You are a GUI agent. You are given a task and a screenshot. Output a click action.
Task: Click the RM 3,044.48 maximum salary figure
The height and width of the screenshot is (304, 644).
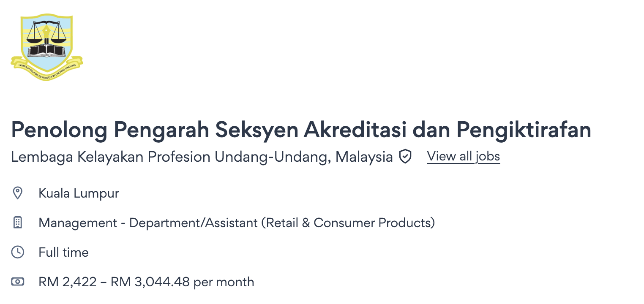(150, 282)
